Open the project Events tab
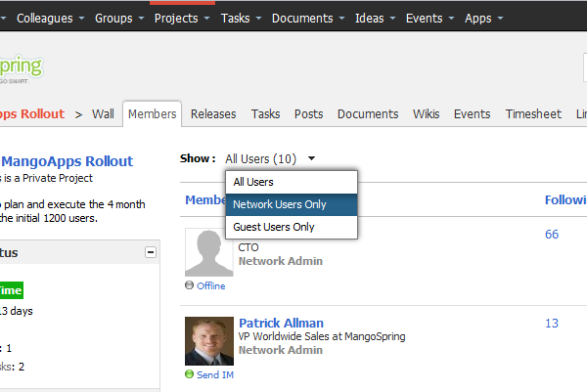This screenshot has height=392, width=587. [x=473, y=114]
